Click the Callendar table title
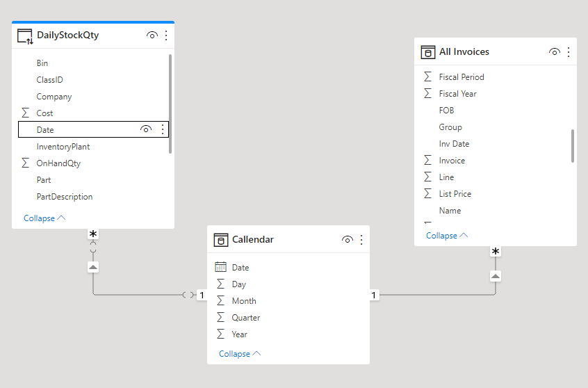 [253, 239]
